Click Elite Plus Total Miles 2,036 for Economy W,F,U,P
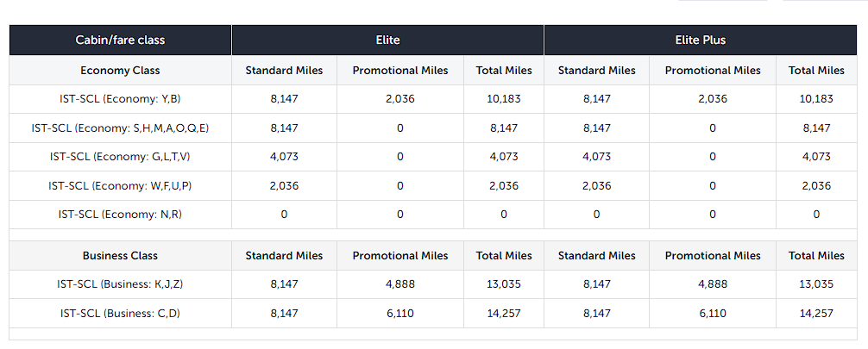This screenshot has height=349, width=868. [x=816, y=186]
